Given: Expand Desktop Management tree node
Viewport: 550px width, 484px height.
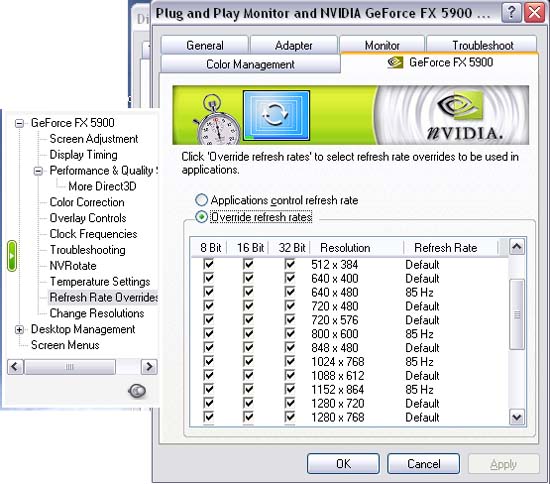Looking at the screenshot, I should (19, 330).
